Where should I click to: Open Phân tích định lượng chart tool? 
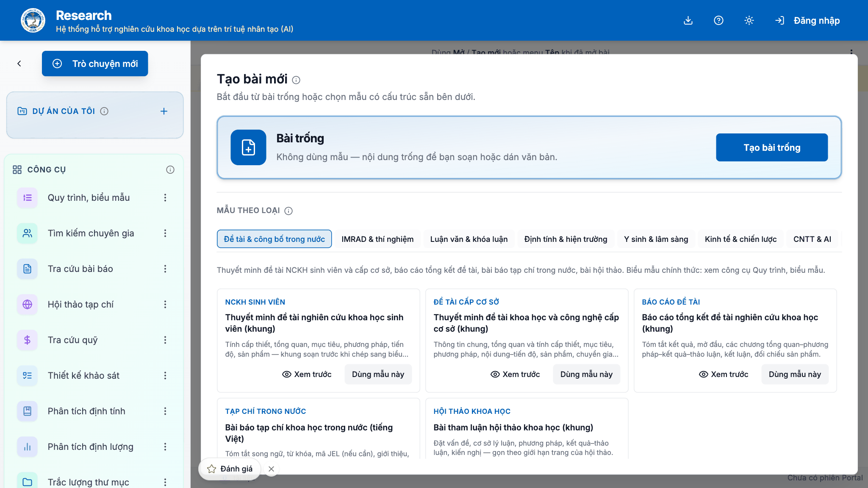(x=90, y=446)
